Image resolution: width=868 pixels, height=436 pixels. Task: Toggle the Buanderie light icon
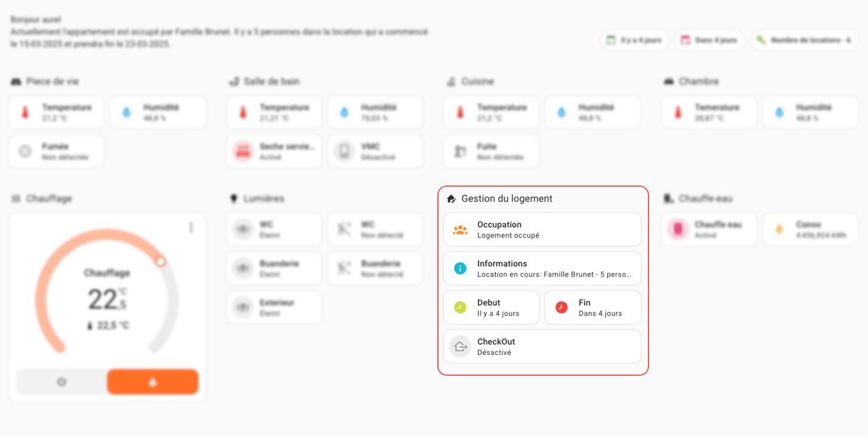coord(242,268)
